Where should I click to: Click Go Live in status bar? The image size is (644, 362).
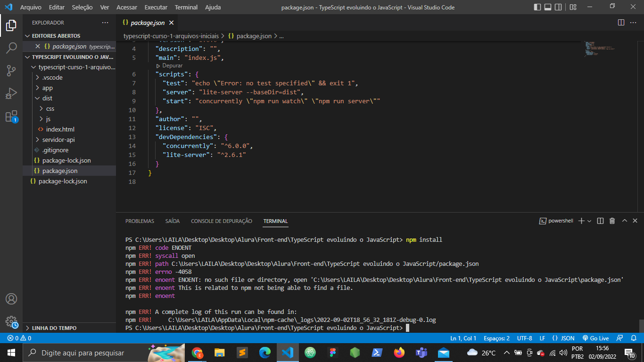(596, 338)
